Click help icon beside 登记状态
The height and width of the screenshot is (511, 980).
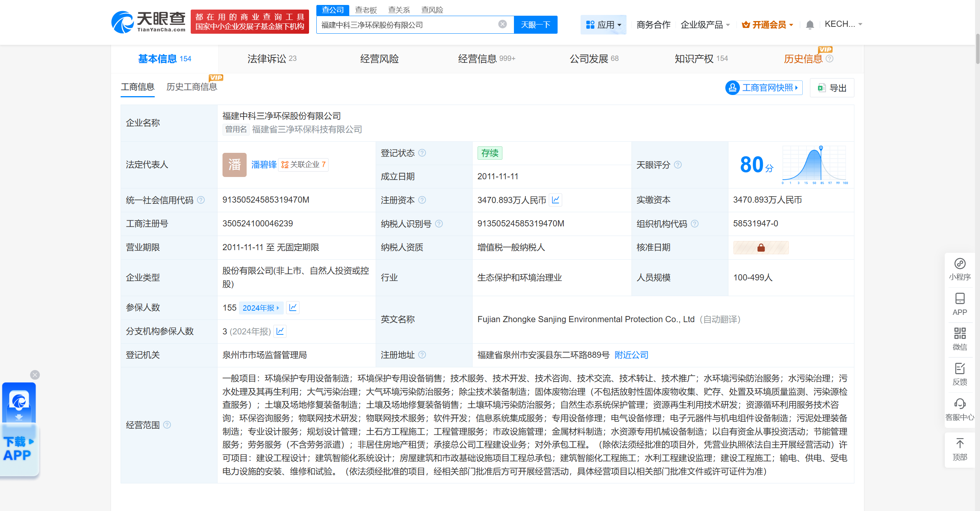[x=422, y=153]
